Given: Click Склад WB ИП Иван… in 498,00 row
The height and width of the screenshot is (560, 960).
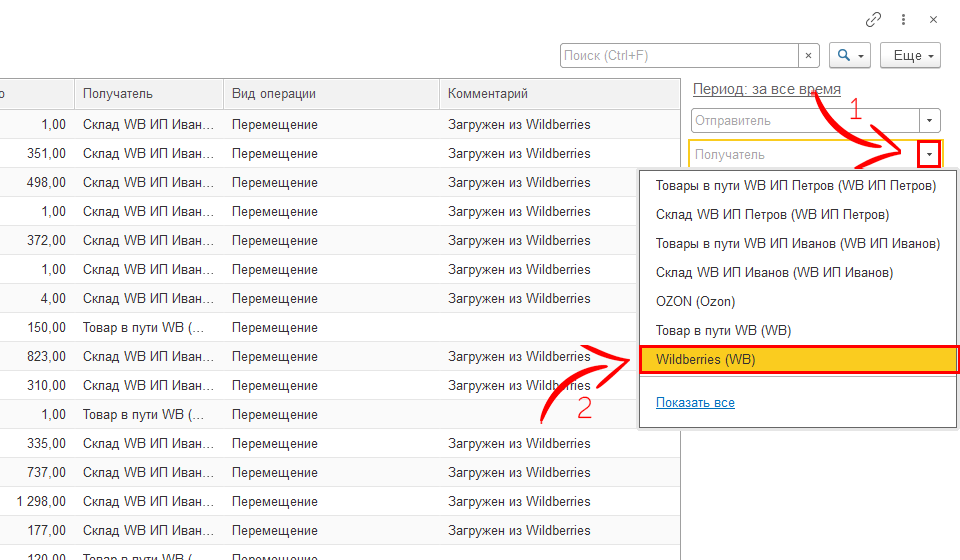Looking at the screenshot, I should point(148,182).
